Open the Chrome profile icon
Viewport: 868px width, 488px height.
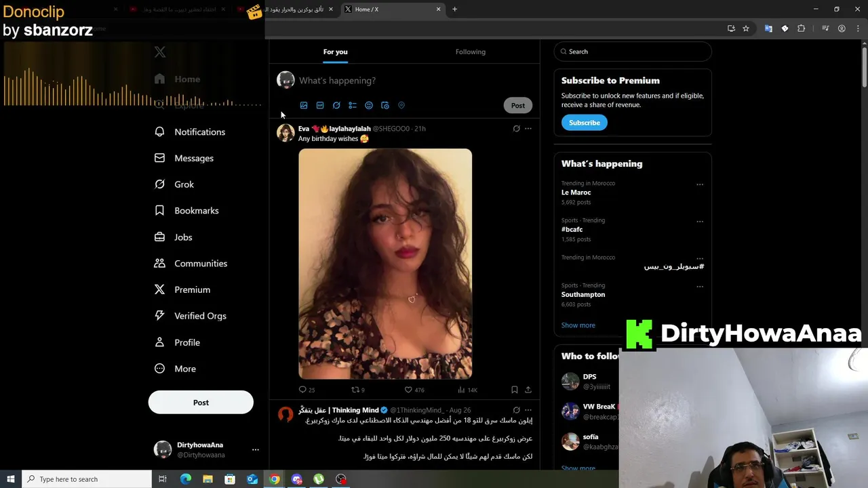tap(842, 28)
